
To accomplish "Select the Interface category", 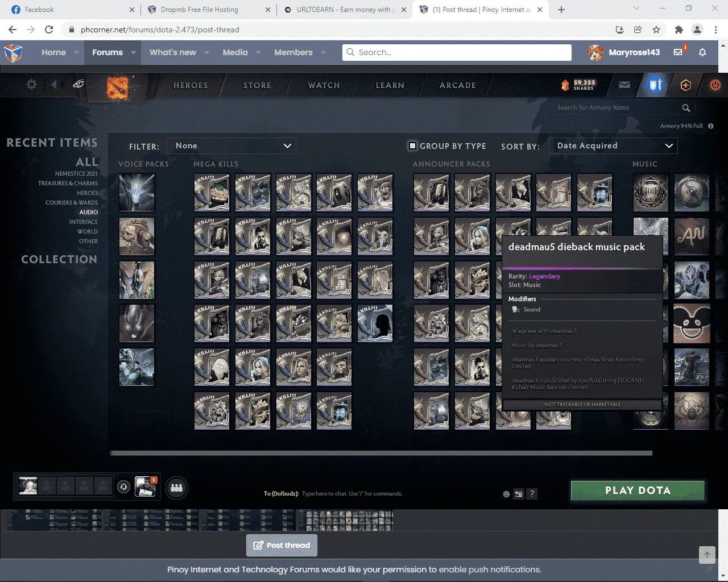I will click(84, 222).
